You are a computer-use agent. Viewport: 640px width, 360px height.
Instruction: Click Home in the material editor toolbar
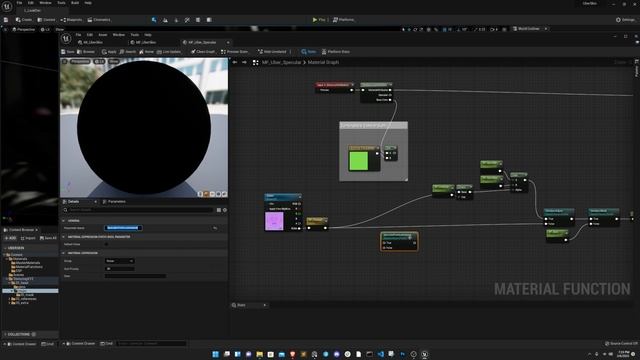pyautogui.click(x=147, y=52)
